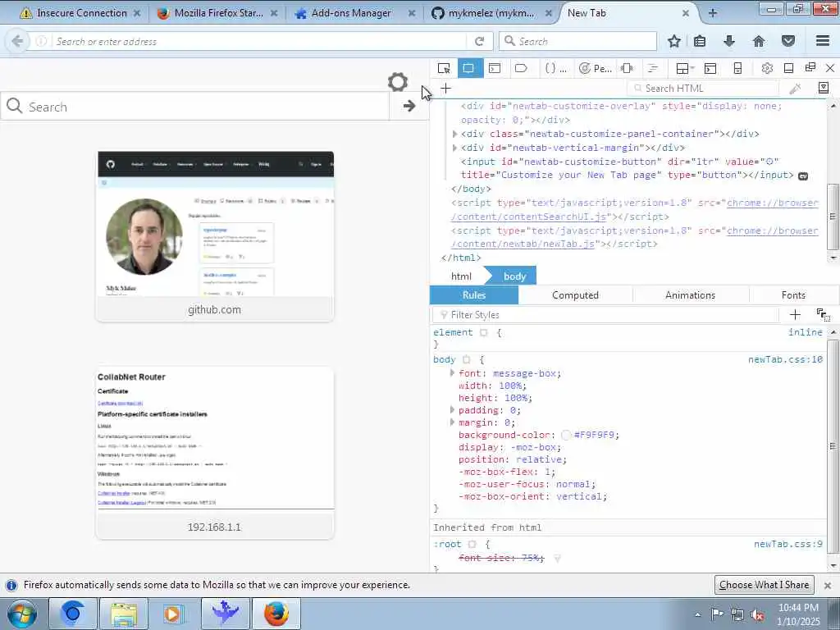The image size is (840, 630).
Task: Open the Debugger panel icon
Action: pyautogui.click(x=521, y=68)
